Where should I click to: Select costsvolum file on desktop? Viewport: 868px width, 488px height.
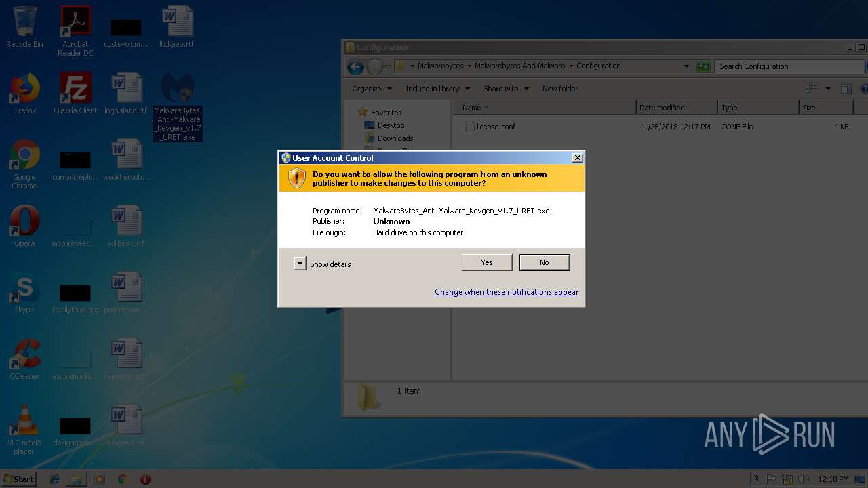[x=126, y=33]
